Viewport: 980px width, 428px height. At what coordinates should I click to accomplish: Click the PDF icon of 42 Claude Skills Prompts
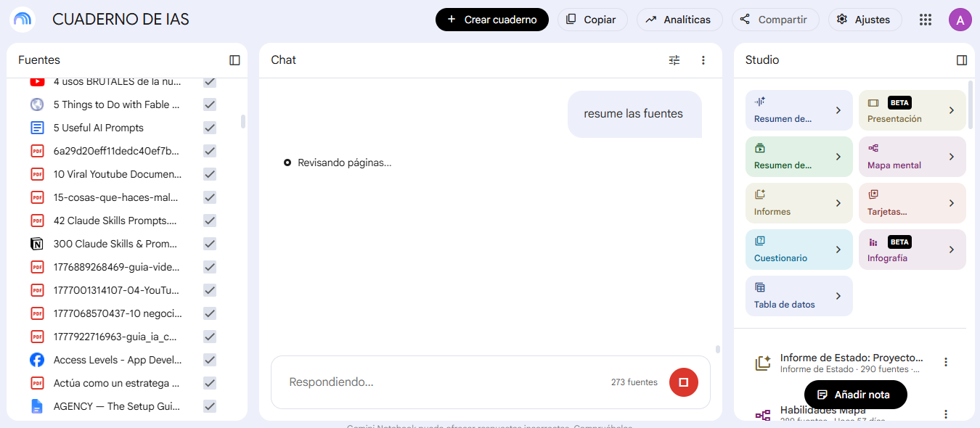click(37, 221)
